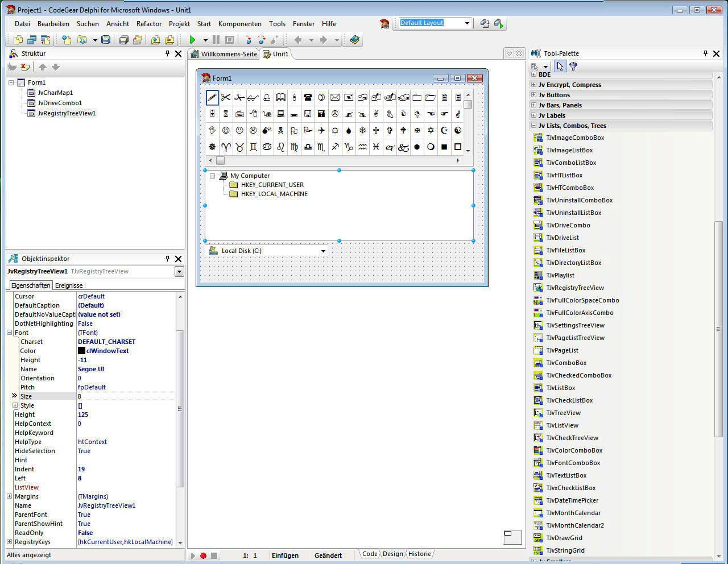Click the Trace Into debug icon
This screenshot has height=564, width=728.
pyautogui.click(x=249, y=40)
